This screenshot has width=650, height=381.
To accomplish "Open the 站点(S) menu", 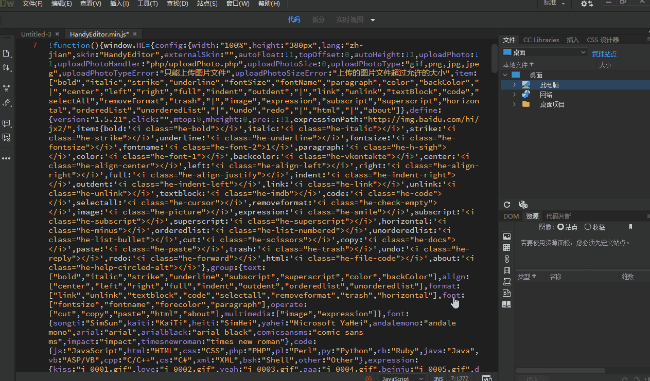I will tap(206, 4).
